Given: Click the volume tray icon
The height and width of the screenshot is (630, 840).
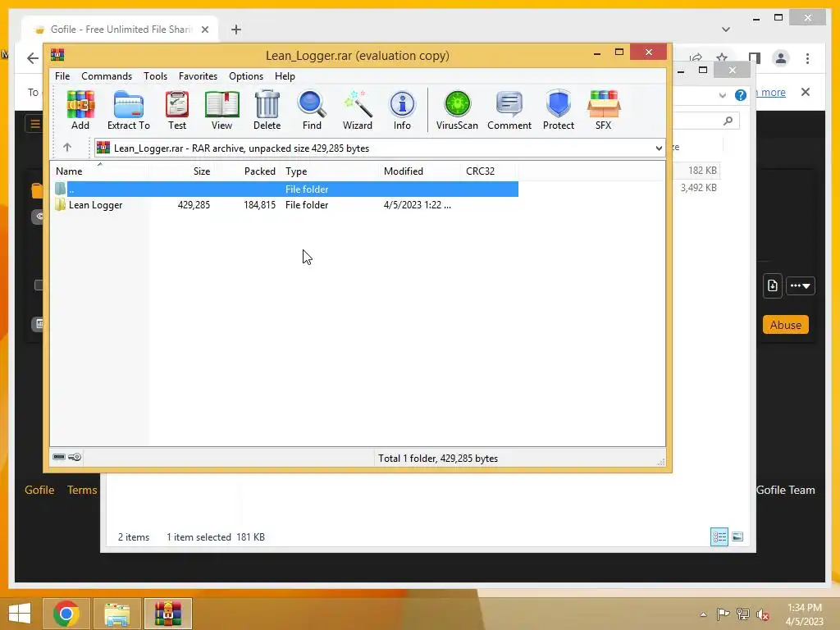Looking at the screenshot, I should tap(762, 614).
